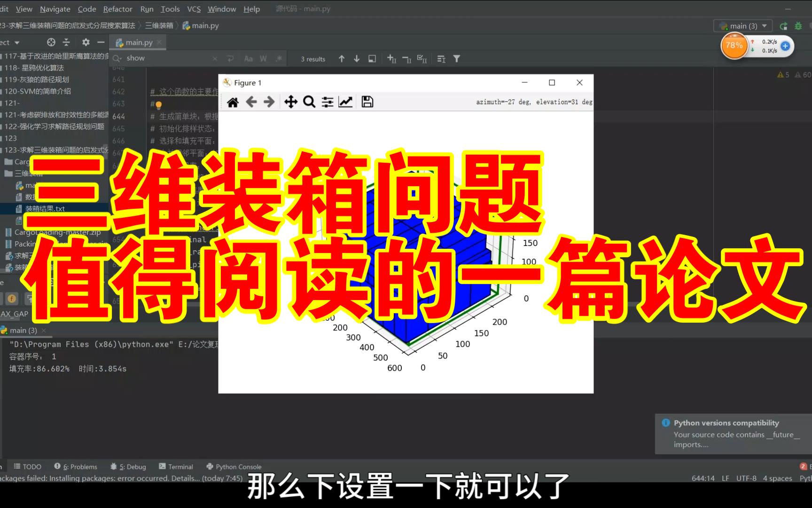Run the project using the debug bug icon

tap(798, 26)
